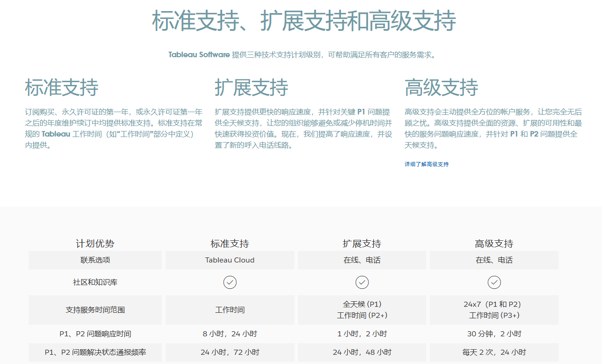Click the Tableau Cloud table cell
Screen dimensions: 602x364
pyautogui.click(x=230, y=260)
